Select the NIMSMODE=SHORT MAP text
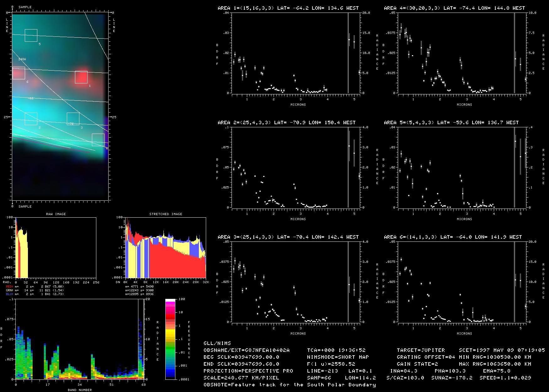The height and width of the screenshot is (392, 549). point(338,357)
